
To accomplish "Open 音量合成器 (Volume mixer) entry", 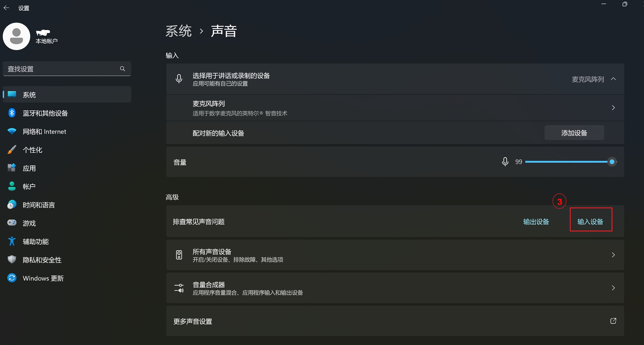I will 395,288.
